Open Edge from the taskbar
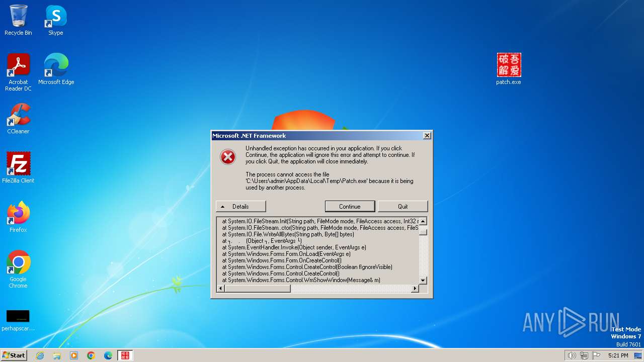 (x=108, y=355)
